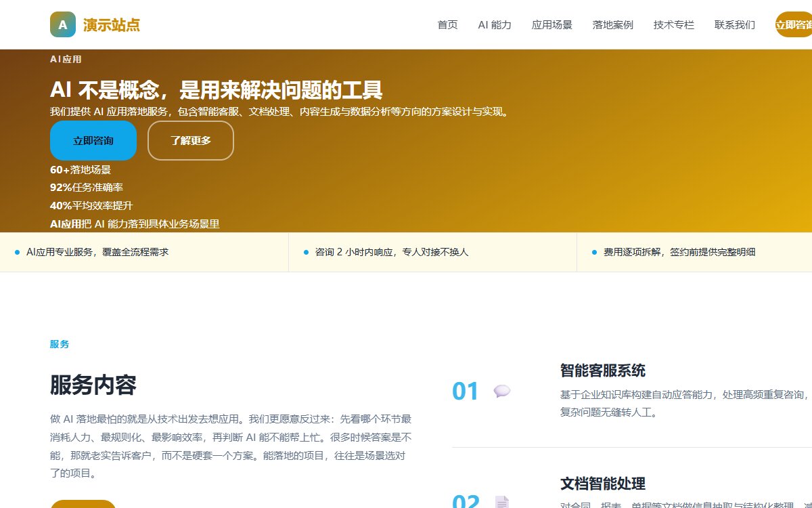Click the site logo icon "A"

coord(63,24)
